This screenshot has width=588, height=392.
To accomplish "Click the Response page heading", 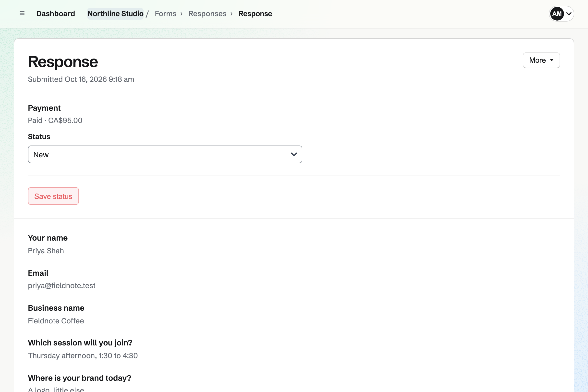I will pos(63,62).
